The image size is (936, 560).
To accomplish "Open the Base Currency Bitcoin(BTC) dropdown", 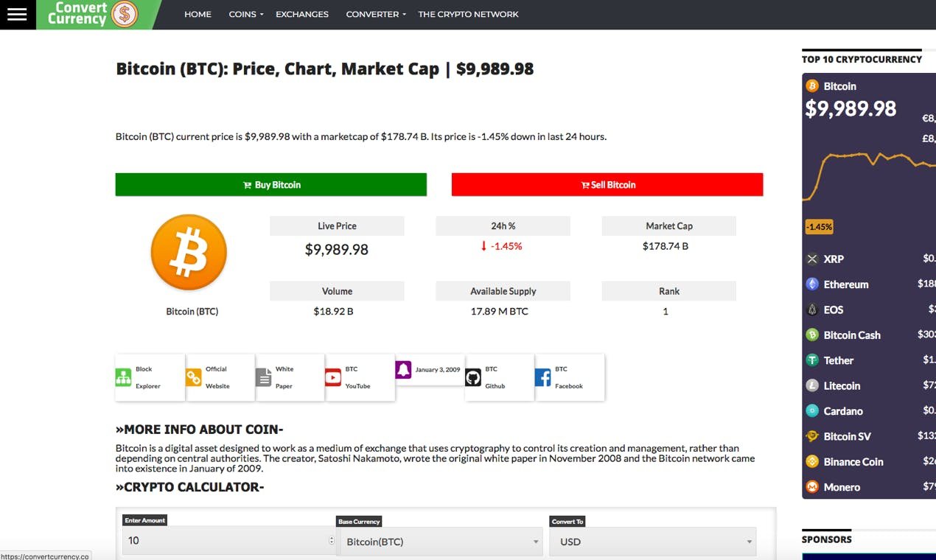I will (x=440, y=542).
